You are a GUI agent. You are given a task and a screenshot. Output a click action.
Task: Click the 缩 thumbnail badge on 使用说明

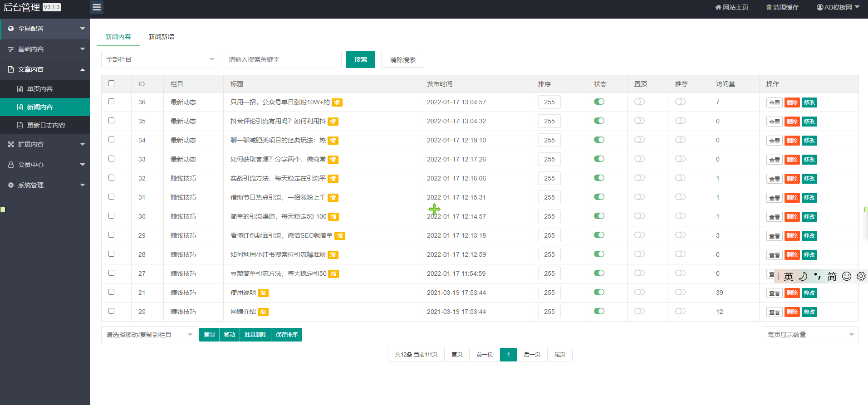coord(263,293)
